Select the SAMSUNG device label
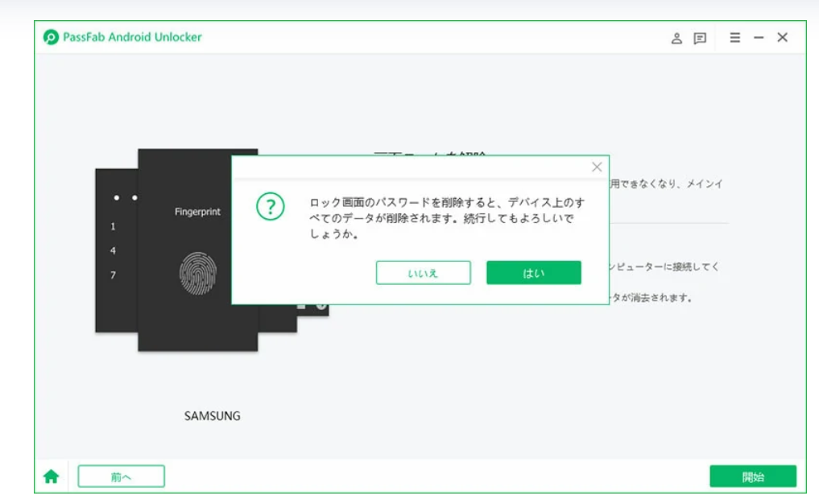This screenshot has width=819, height=504. (212, 416)
